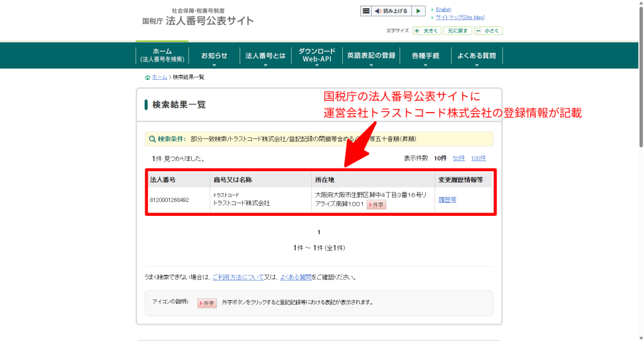This screenshot has width=644, height=341.
Task: Expand chevron under ダウンロード Web-API
Action: coord(317,65)
